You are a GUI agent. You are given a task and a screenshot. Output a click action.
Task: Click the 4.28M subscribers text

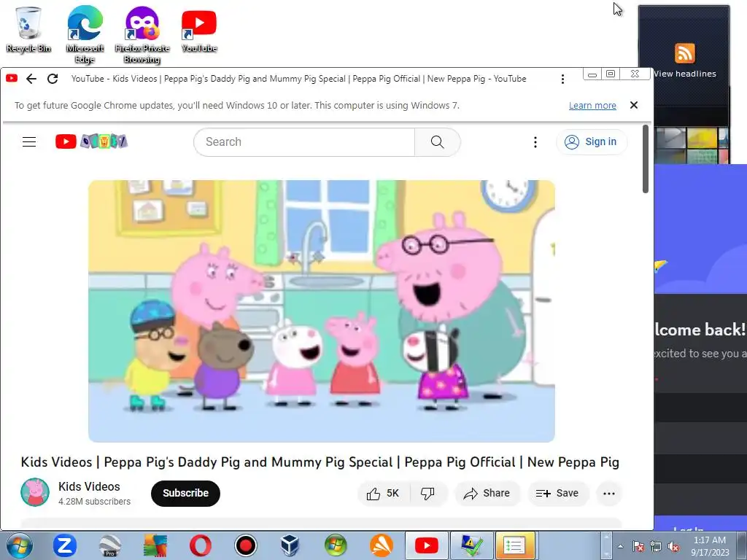(94, 502)
